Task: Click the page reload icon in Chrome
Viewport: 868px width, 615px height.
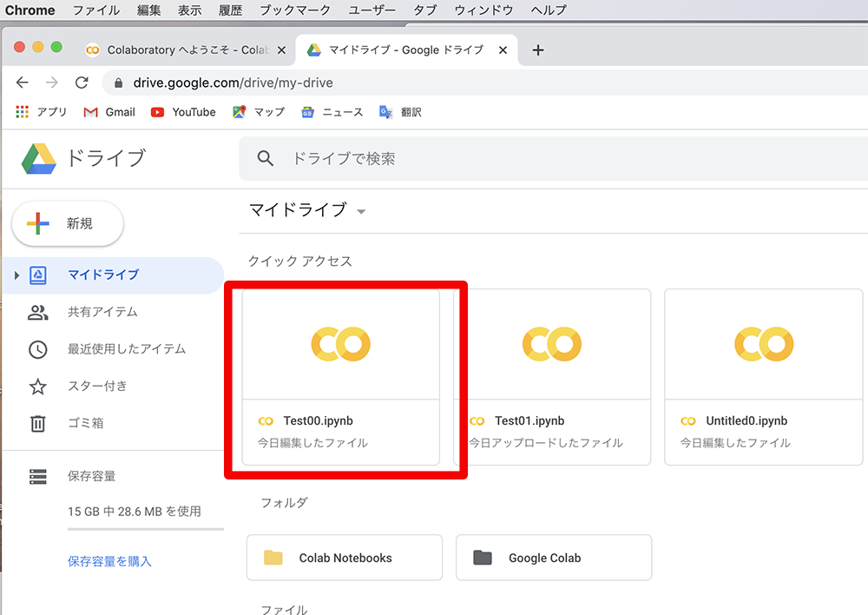Action: [x=82, y=83]
